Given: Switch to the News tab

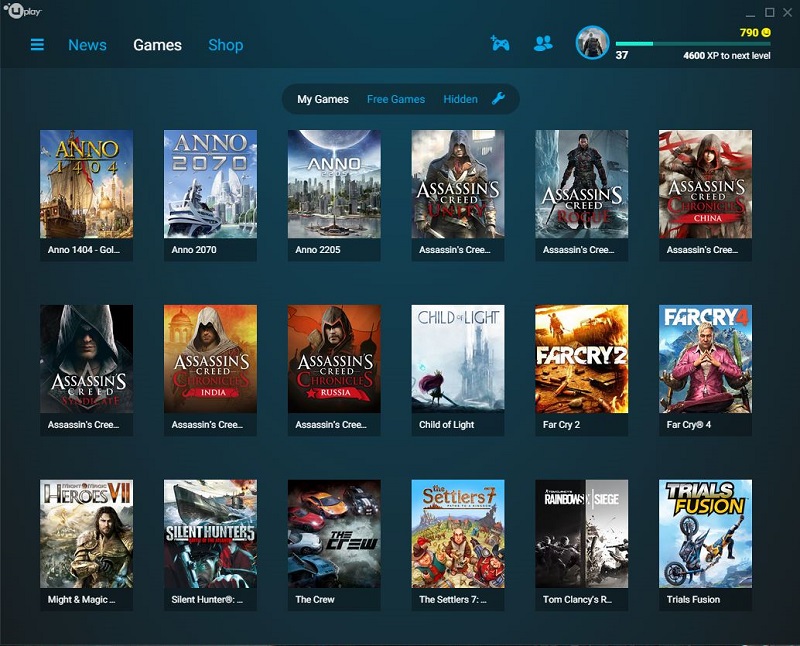Looking at the screenshot, I should click(x=87, y=45).
